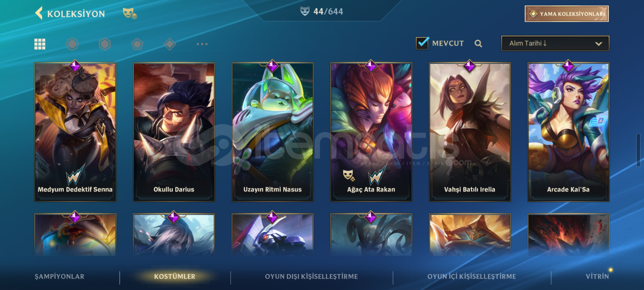
Task: Switch to the Şampiyonlar tab
Action: click(x=59, y=277)
